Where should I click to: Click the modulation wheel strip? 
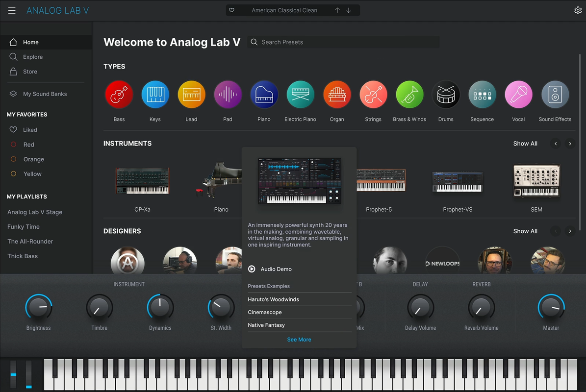pyautogui.click(x=29, y=374)
